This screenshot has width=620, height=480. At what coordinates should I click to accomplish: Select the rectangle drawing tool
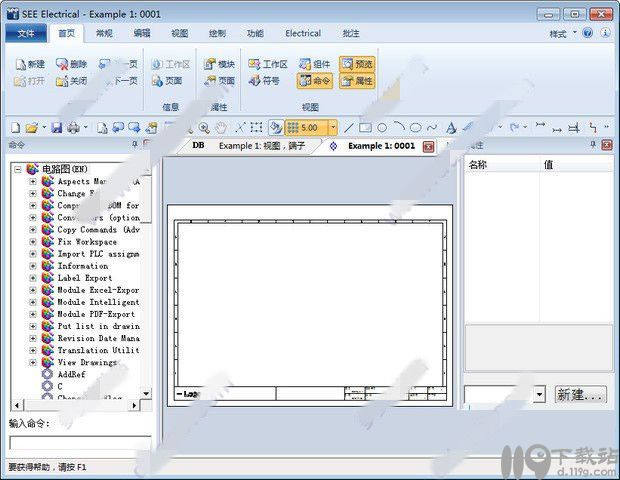tap(365, 127)
